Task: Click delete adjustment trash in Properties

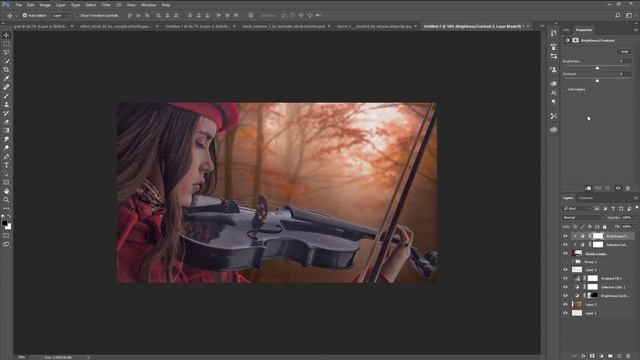Action: 628,188
